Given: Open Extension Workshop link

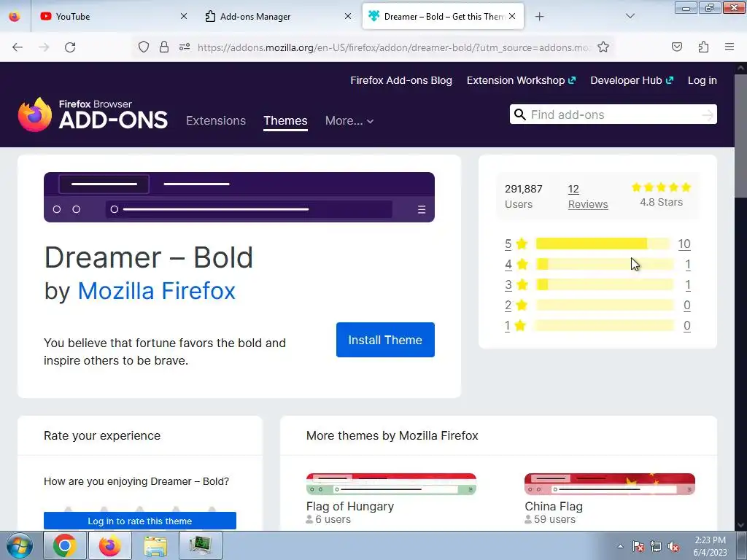Looking at the screenshot, I should (x=521, y=80).
